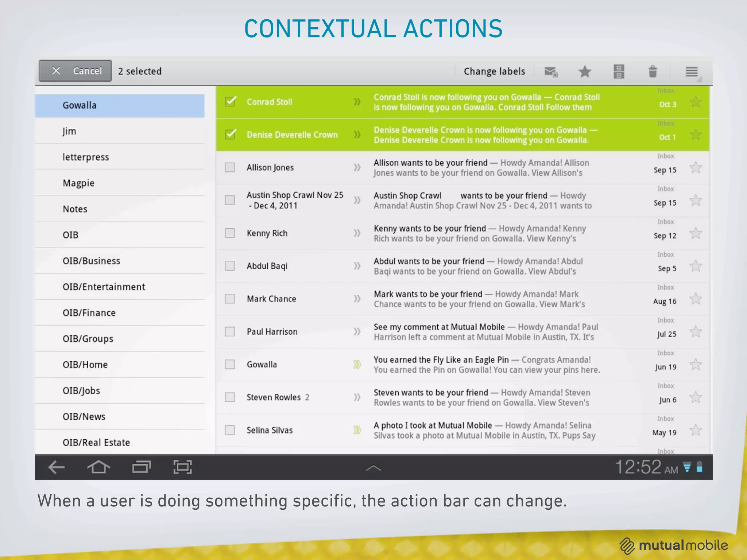
Task: Open recent apps in system bar
Action: 141,467
